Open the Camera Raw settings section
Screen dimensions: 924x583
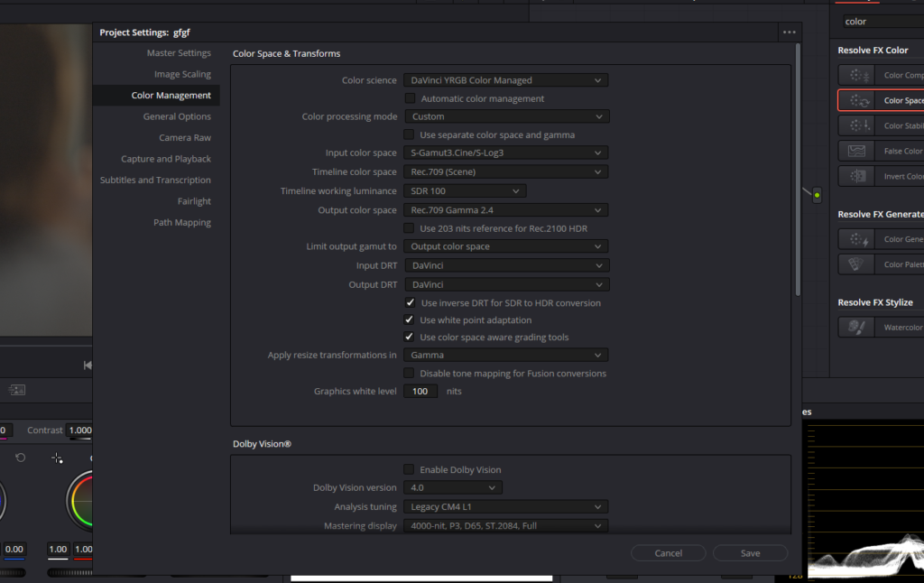point(184,137)
